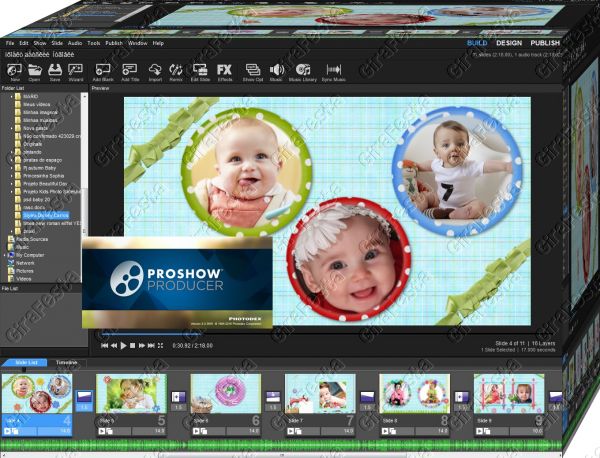
Task: Expand the Nova pasta folder
Action: [11, 128]
